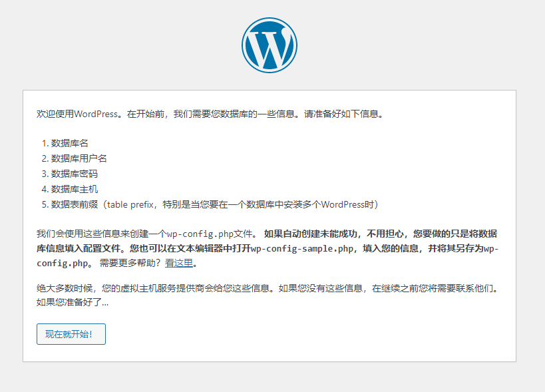
Task: Open the 看这里 help link
Action: coord(178,263)
